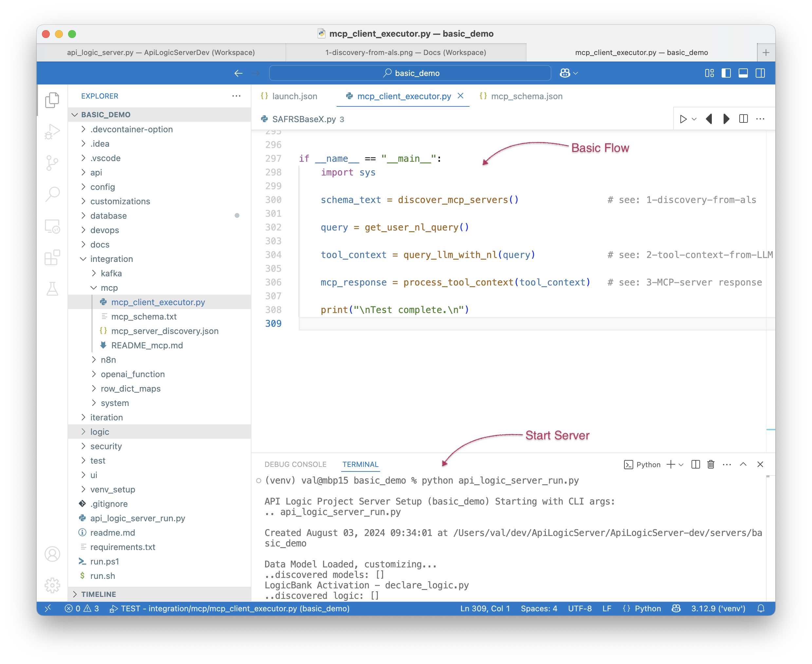This screenshot has width=812, height=664.
Task: Open the Copilot chat dropdown in title bar
Action: 568,73
